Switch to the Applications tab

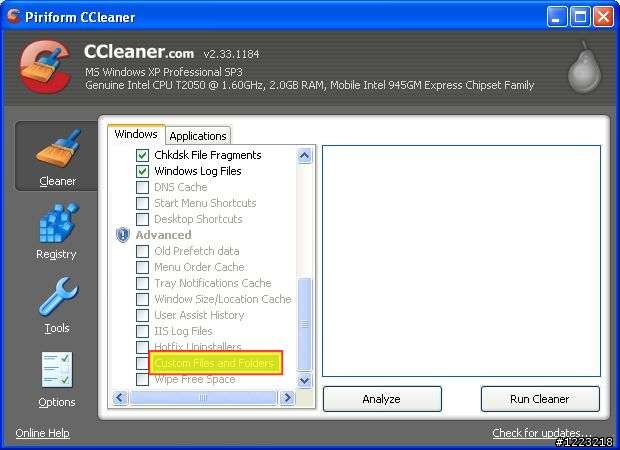198,136
